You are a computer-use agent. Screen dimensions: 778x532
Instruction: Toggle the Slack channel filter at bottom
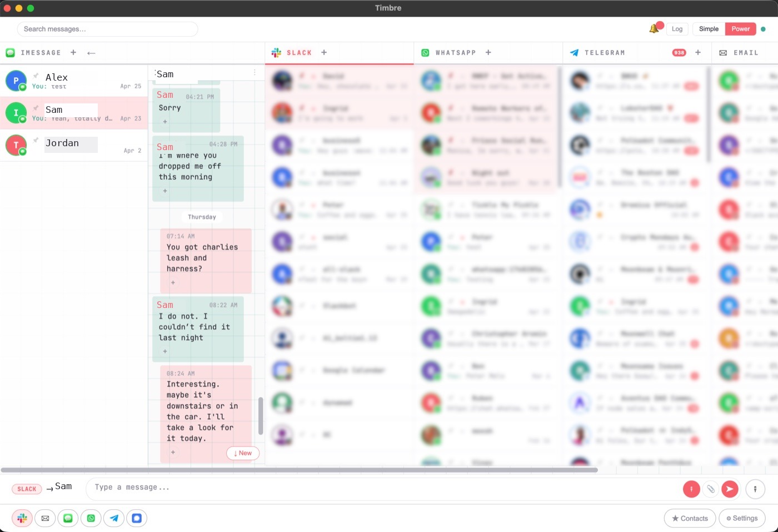(22, 518)
